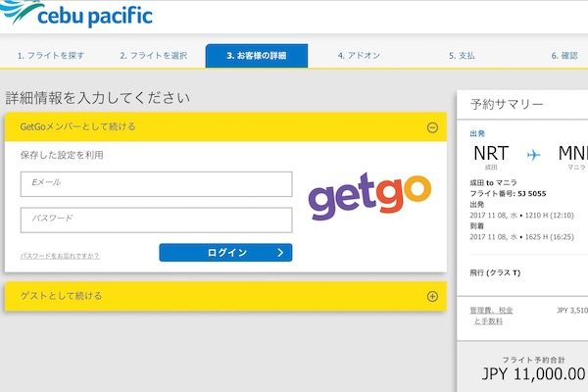
Task: Click the getgo logo image
Action: point(369,196)
